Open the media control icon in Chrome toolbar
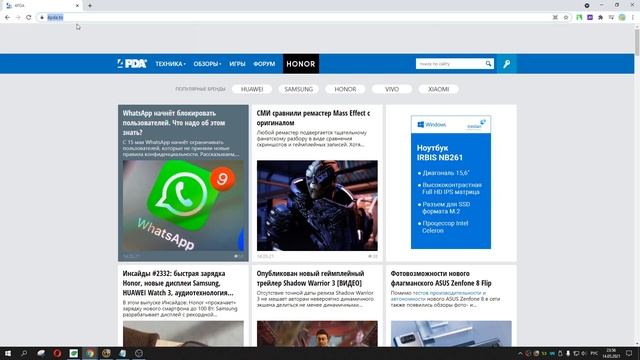 tap(611, 17)
